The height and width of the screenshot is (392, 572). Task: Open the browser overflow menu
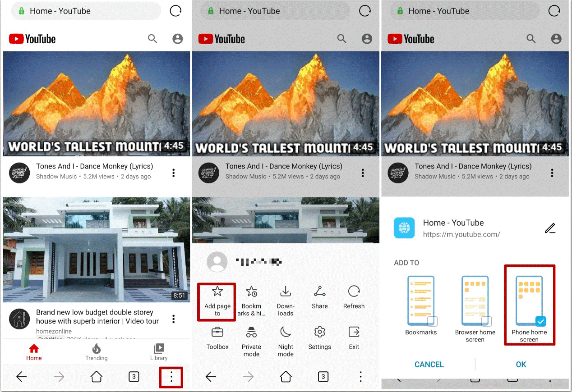[x=171, y=377]
